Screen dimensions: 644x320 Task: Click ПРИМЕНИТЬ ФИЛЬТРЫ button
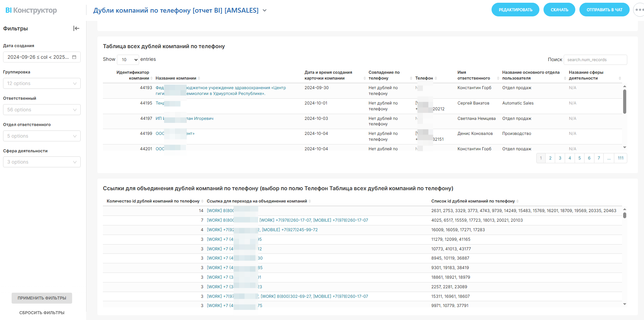pyautogui.click(x=42, y=298)
